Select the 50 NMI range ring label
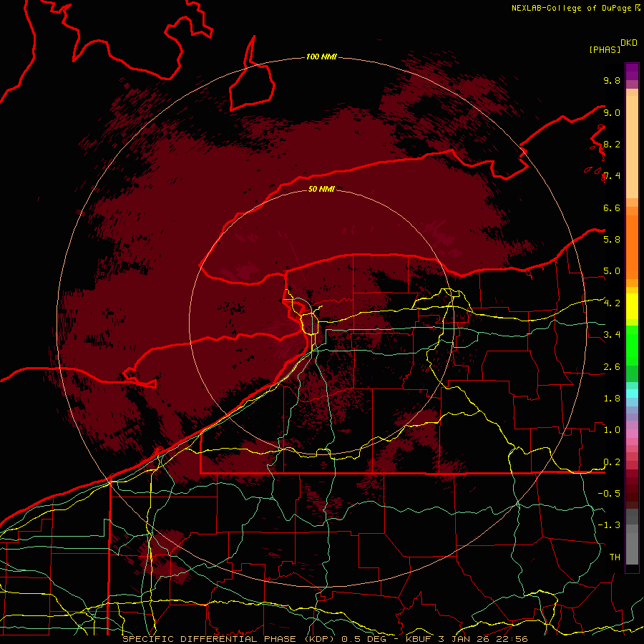Viewport: 644px width, 644px height. coord(321,189)
